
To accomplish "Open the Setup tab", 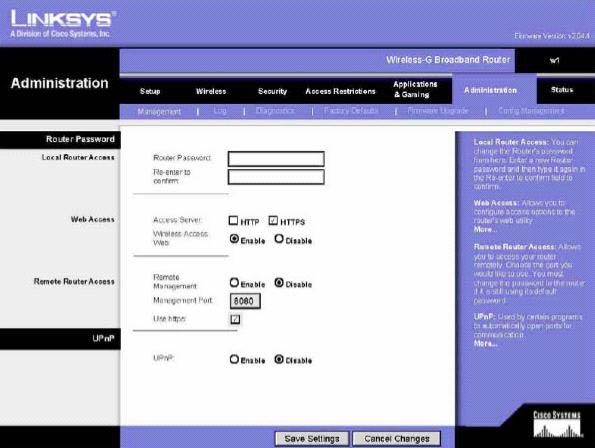I will click(x=150, y=91).
